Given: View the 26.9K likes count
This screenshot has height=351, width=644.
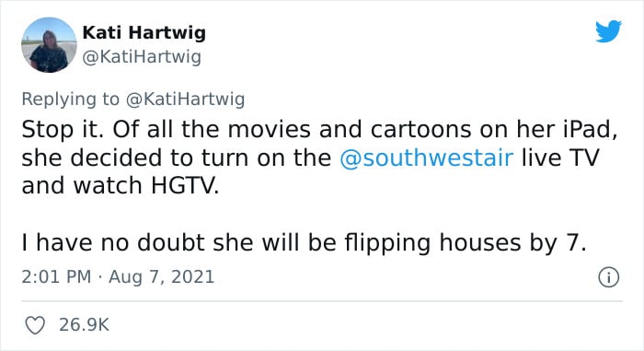Looking at the screenshot, I should (85, 325).
